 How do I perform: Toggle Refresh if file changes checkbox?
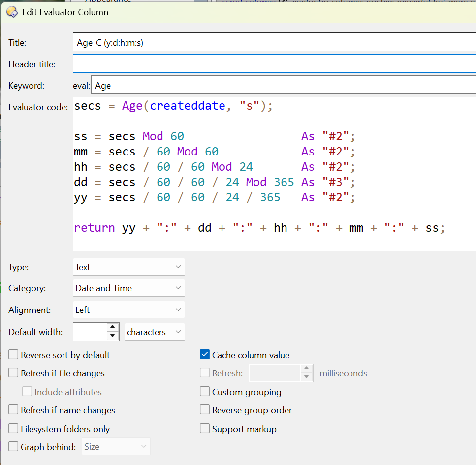(13, 373)
